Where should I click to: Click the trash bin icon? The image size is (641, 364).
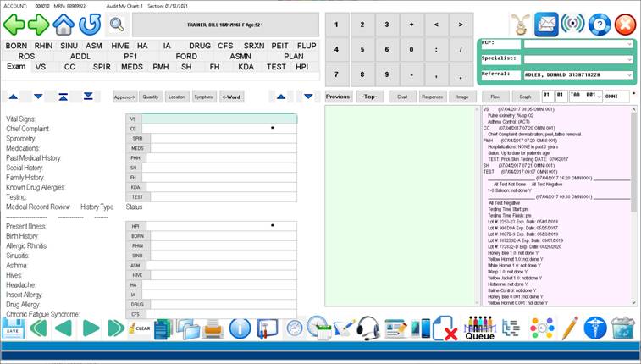tap(622, 328)
